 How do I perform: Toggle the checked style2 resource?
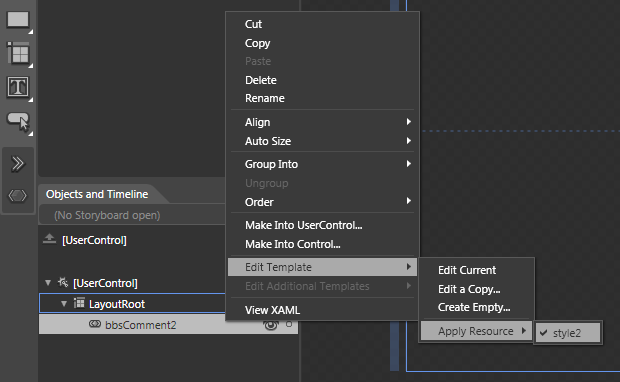(x=568, y=333)
